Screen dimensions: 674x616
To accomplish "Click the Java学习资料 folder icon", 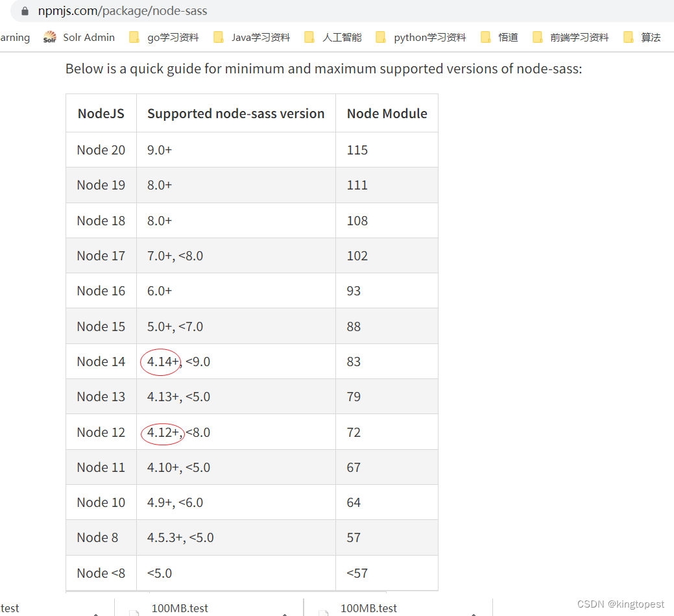I will click(x=219, y=37).
